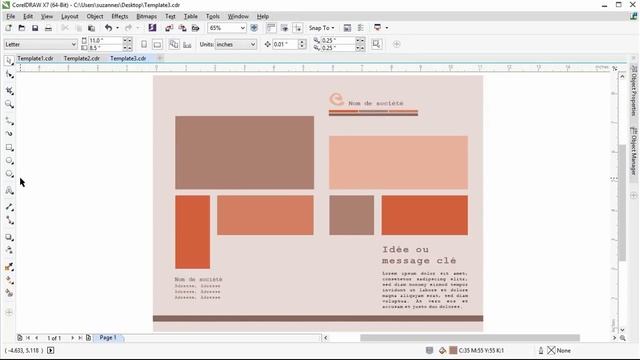Select the Ellipse tool
Screen dimensions: 640x360
[9, 161]
